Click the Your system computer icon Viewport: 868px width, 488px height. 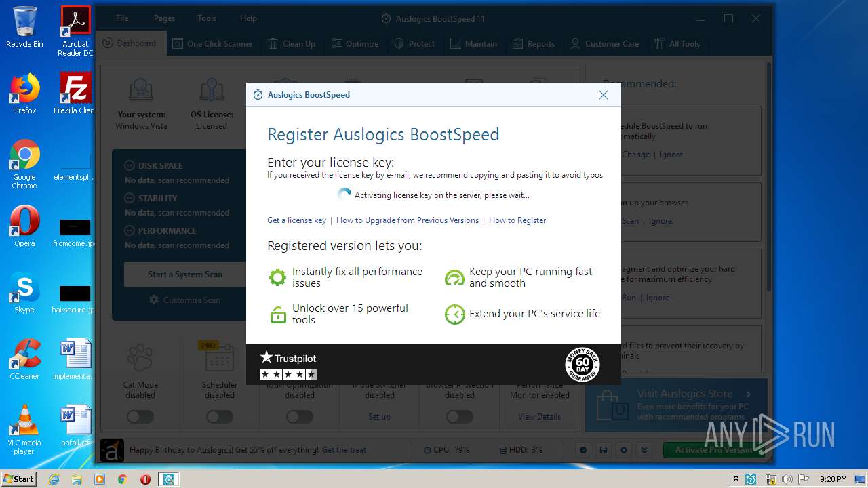[x=141, y=90]
